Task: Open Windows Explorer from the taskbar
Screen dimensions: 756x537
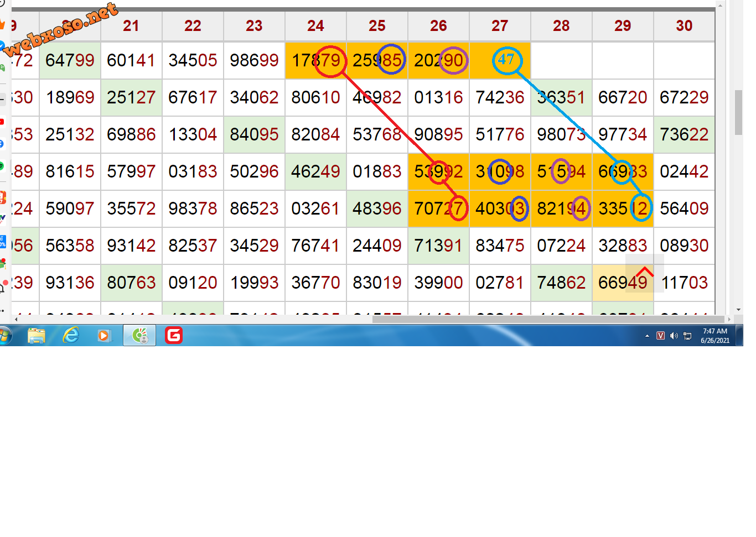Action: [37, 335]
